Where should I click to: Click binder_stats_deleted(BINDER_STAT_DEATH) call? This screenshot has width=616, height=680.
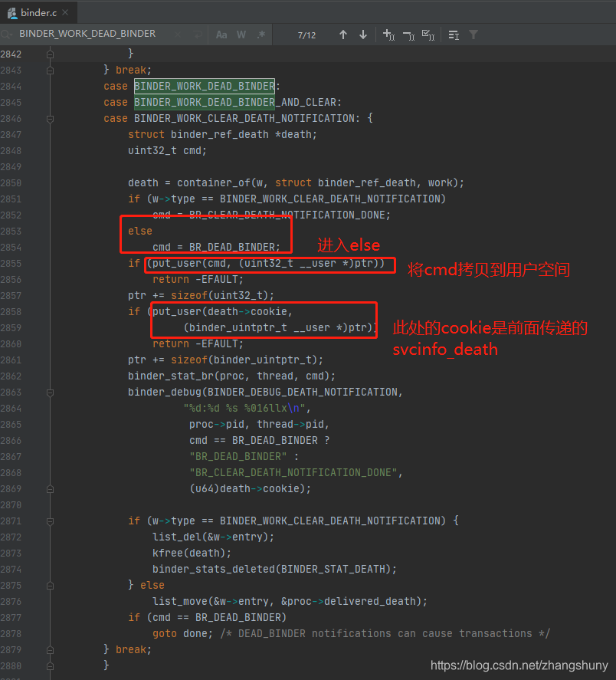pos(274,570)
